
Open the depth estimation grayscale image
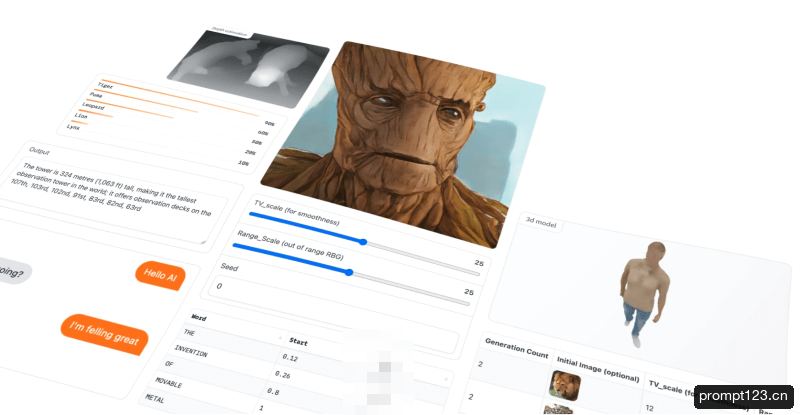(248, 69)
